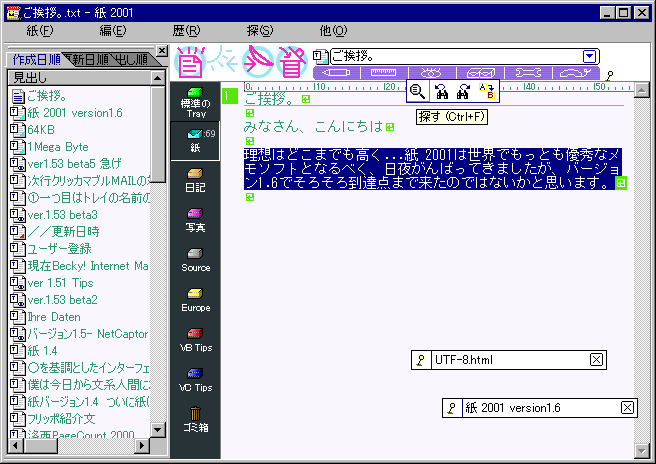The height and width of the screenshot is (464, 656).
Task: Select the VB Tips tray
Action: (x=195, y=341)
